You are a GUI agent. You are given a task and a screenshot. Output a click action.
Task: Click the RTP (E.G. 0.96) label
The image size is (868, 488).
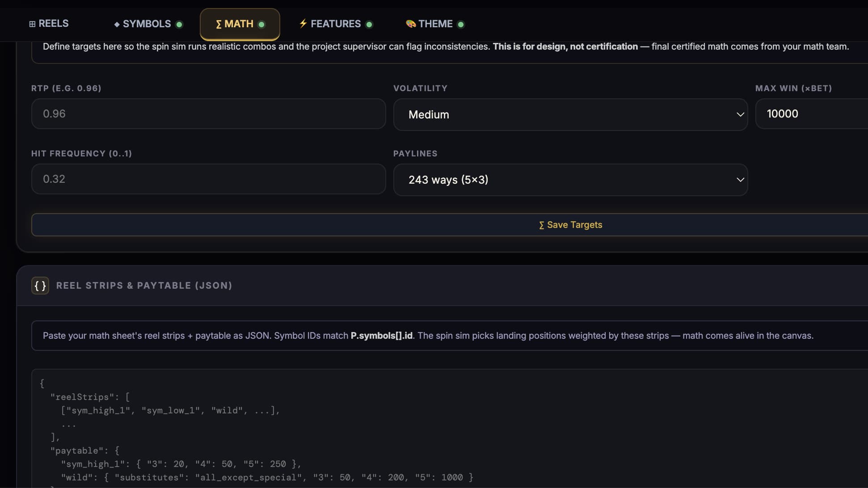tap(66, 88)
